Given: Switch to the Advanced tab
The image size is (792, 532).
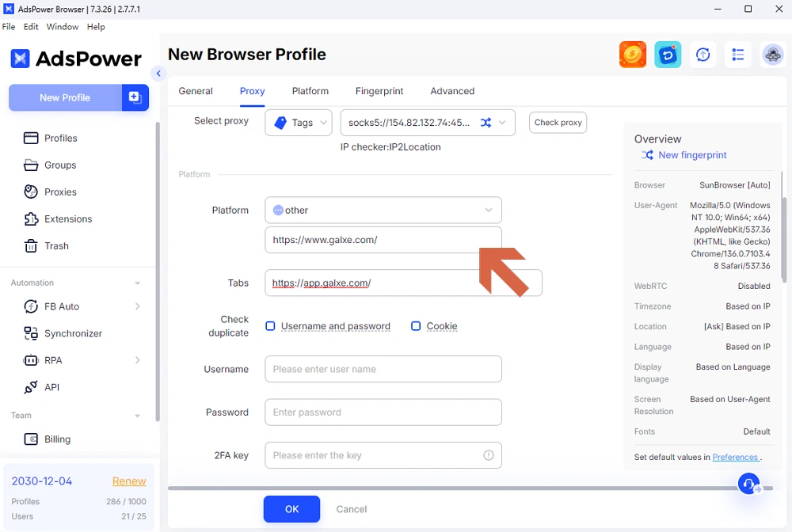Looking at the screenshot, I should pos(452,91).
